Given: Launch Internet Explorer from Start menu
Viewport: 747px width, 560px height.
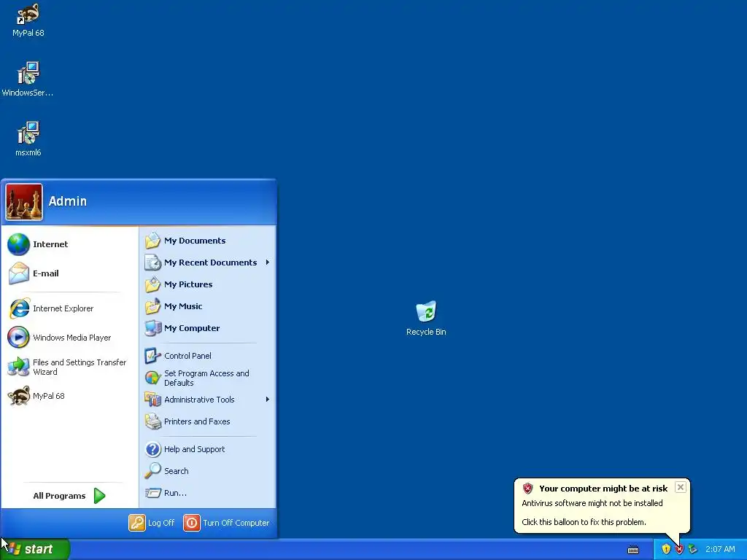Looking at the screenshot, I should [69, 308].
